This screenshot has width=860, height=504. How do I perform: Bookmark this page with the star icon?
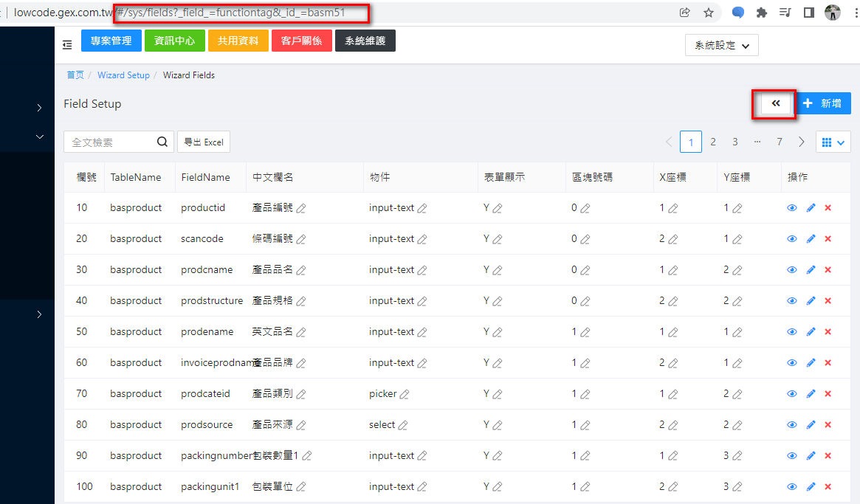709,13
